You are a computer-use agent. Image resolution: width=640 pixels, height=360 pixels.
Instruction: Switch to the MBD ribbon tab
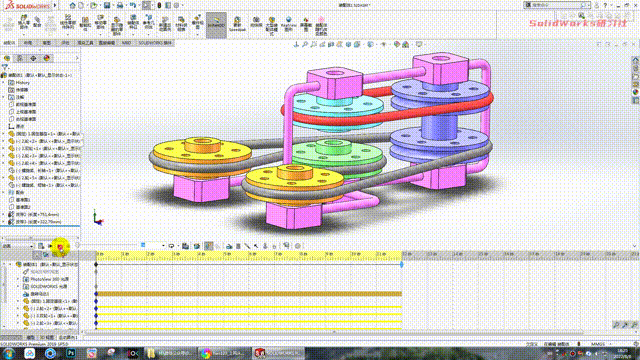[x=126, y=43]
